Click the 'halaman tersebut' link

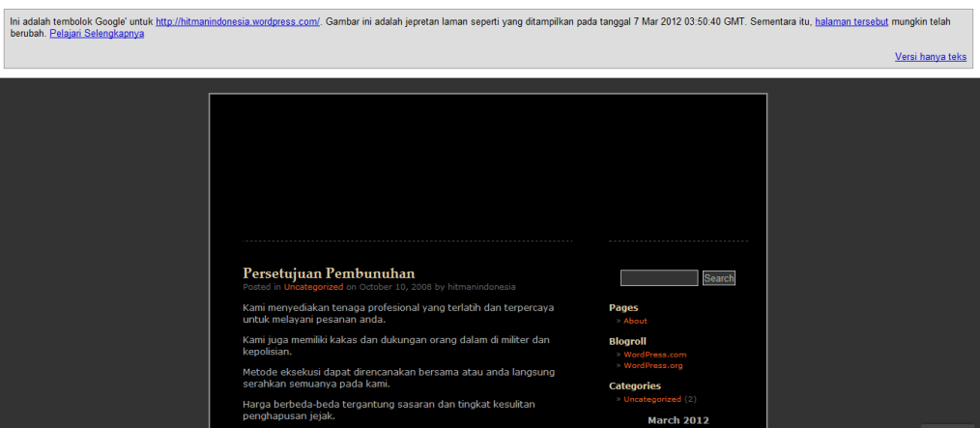coord(850,21)
